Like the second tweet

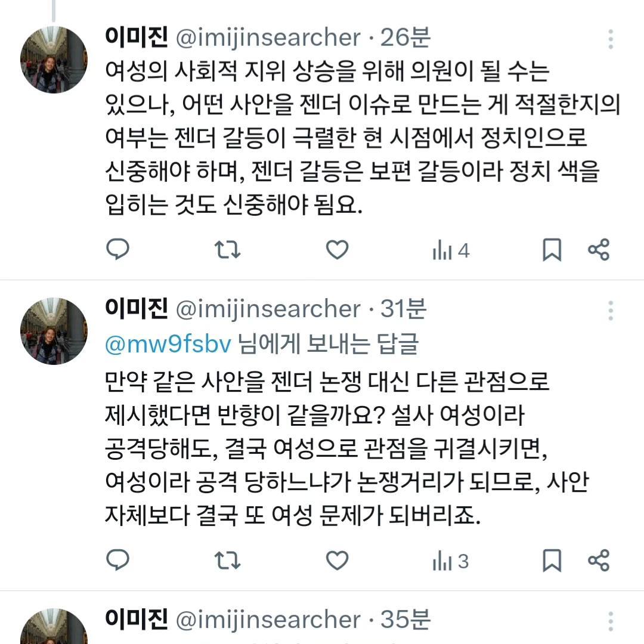pyautogui.click(x=336, y=561)
